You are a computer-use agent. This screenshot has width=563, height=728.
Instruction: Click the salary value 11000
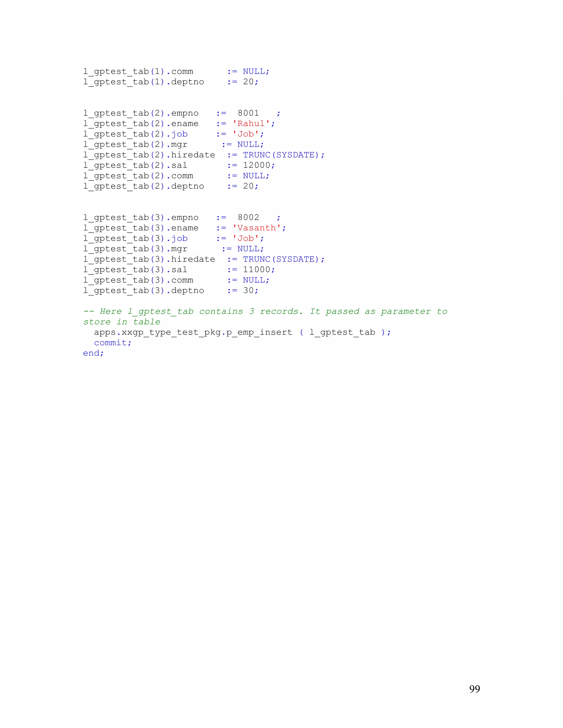coord(256,270)
